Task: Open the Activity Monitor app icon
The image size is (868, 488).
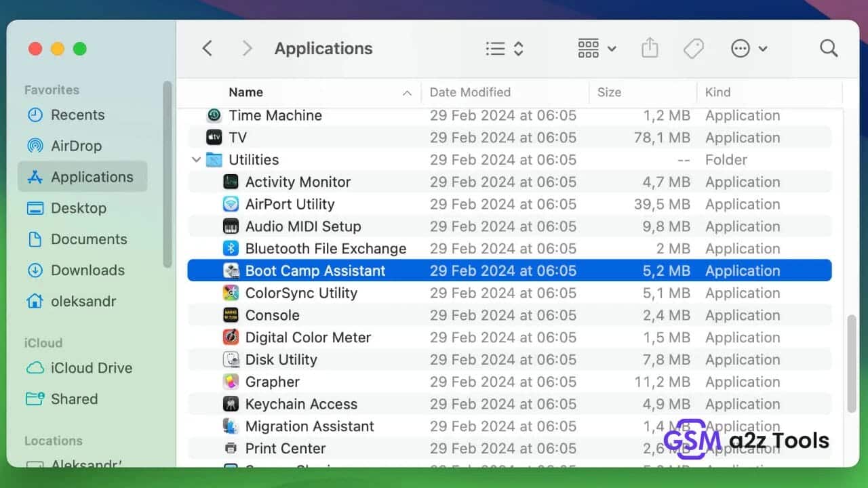Action: tap(231, 182)
